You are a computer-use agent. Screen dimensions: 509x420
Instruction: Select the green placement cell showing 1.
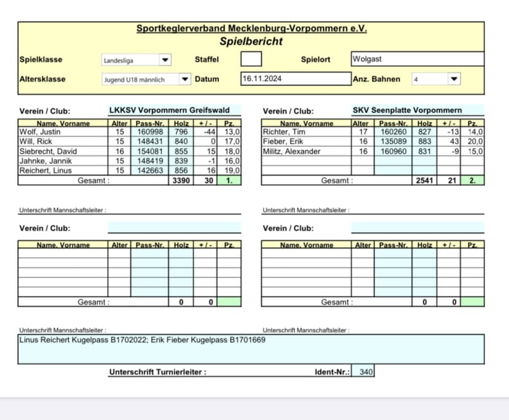pyautogui.click(x=229, y=181)
